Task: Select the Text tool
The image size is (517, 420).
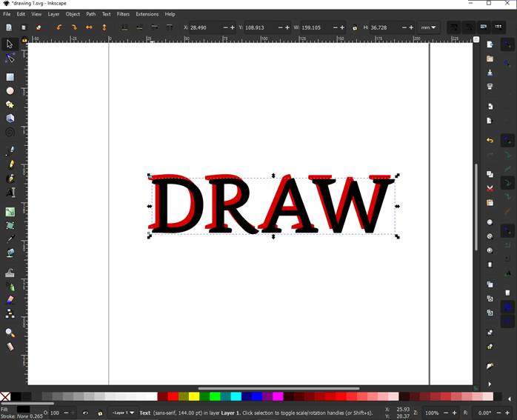Action: [x=10, y=192]
